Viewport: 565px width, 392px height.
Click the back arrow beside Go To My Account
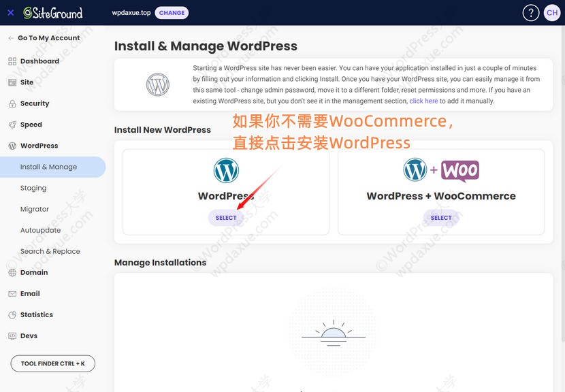(11, 38)
